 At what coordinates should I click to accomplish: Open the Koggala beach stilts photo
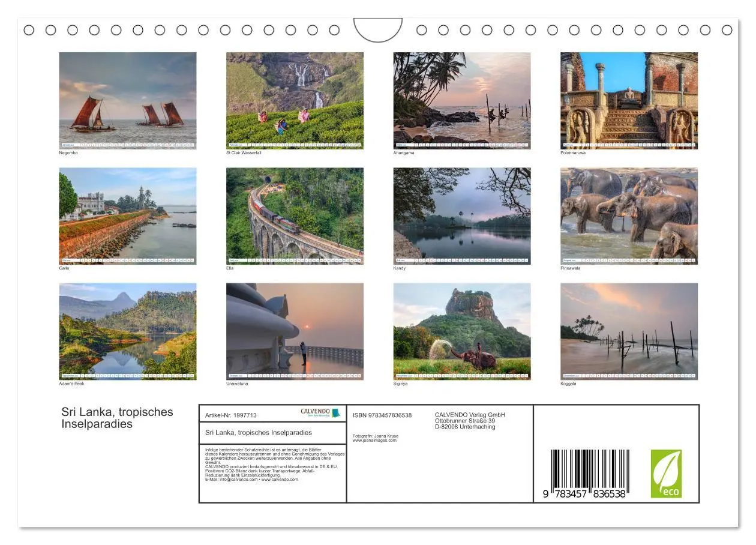coord(629,331)
